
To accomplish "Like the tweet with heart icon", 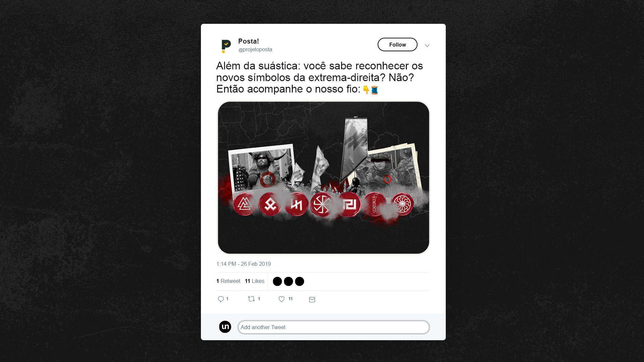I will tap(282, 299).
